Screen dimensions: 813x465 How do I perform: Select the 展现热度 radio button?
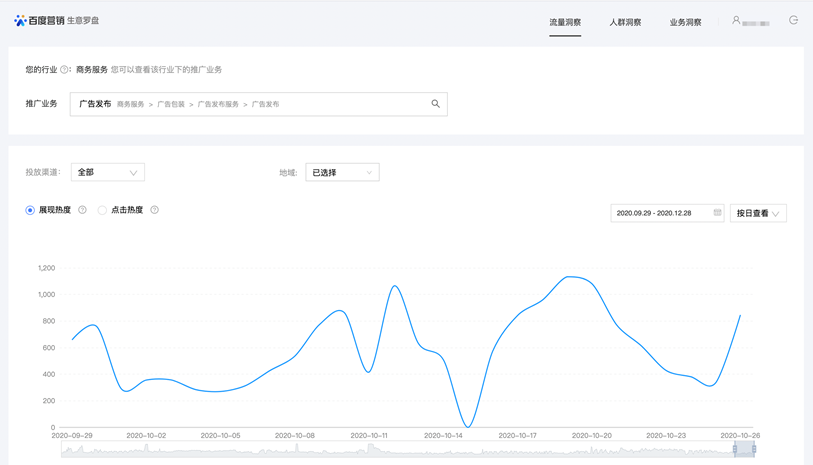tap(30, 210)
